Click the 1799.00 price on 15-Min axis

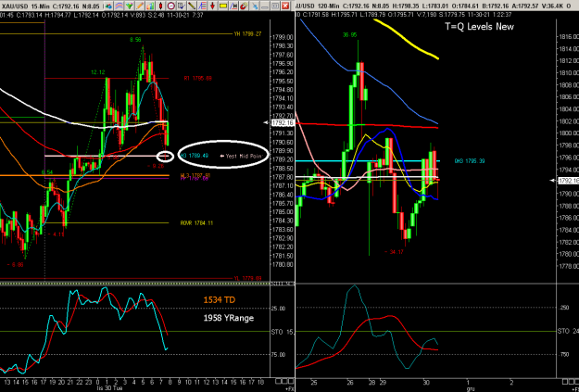pos(283,37)
